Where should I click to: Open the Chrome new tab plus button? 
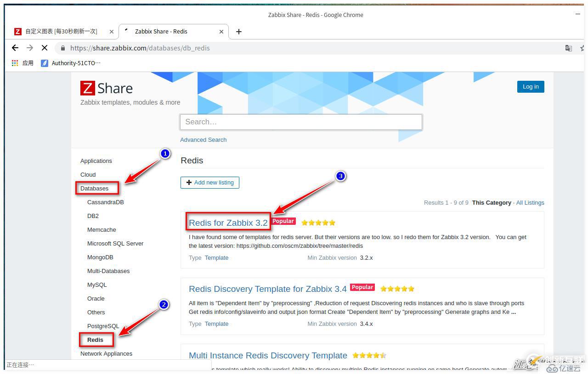238,32
